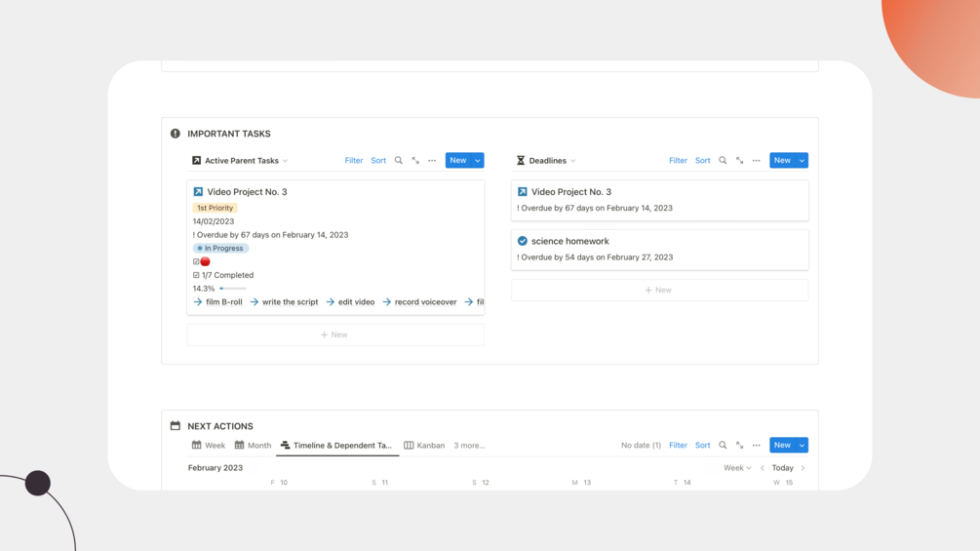Image resolution: width=980 pixels, height=551 pixels.
Task: Open New dropdown arrow in Next Actions
Action: point(802,446)
